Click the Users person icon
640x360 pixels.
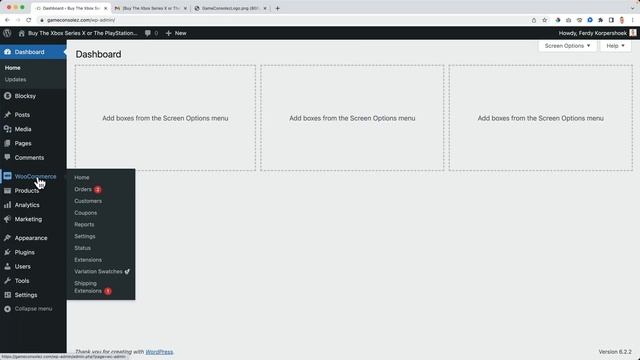click(x=7, y=267)
